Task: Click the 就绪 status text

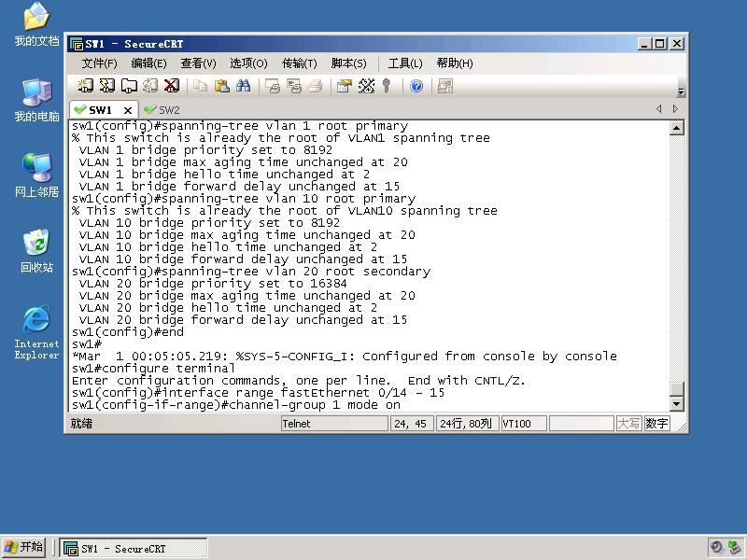Action: [81, 424]
